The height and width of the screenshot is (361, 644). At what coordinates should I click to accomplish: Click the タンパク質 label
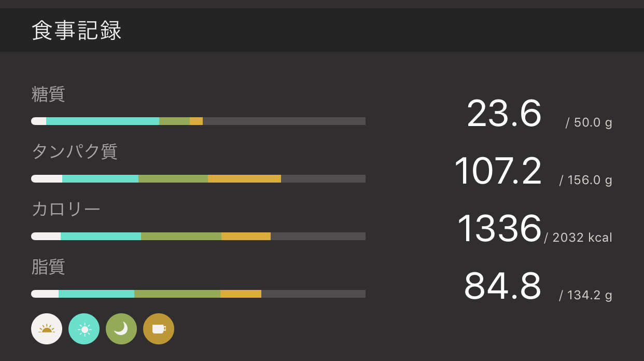tap(75, 151)
